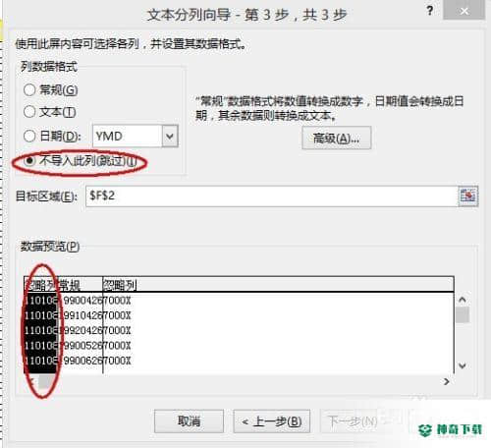Image resolution: width=491 pixels, height=448 pixels.
Task: Close the 文本分列向导 dialog
Action: click(464, 11)
